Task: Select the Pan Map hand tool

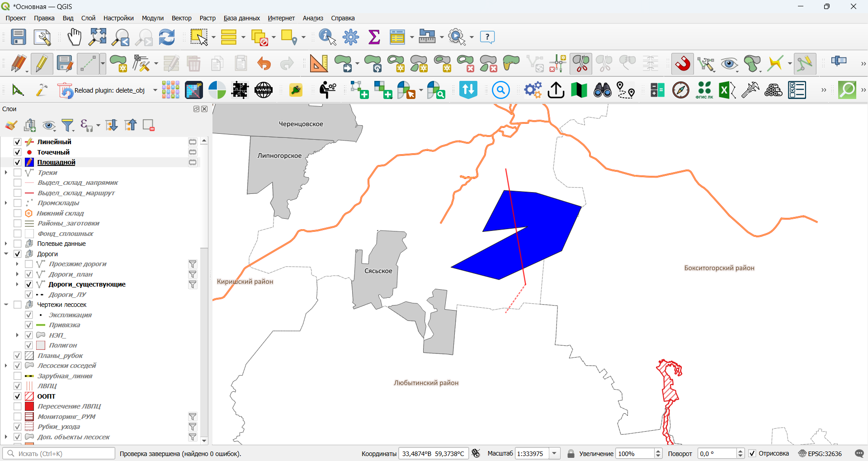Action: tap(74, 37)
